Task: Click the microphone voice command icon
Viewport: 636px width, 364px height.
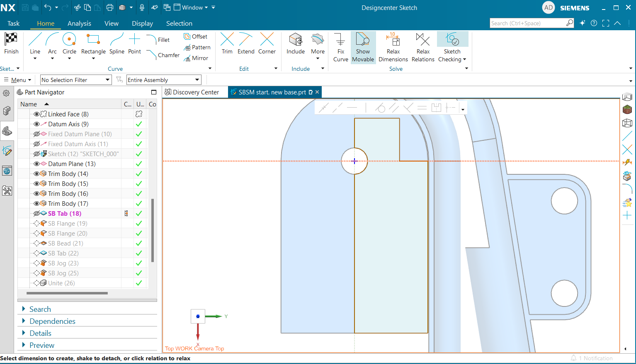Action: [x=142, y=7]
